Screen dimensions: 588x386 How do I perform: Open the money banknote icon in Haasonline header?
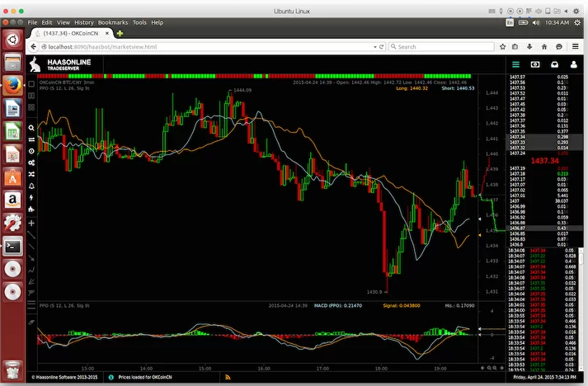[x=535, y=64]
